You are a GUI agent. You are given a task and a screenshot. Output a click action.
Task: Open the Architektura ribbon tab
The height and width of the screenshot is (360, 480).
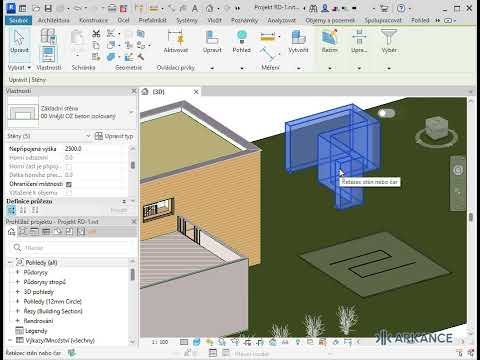54,20
